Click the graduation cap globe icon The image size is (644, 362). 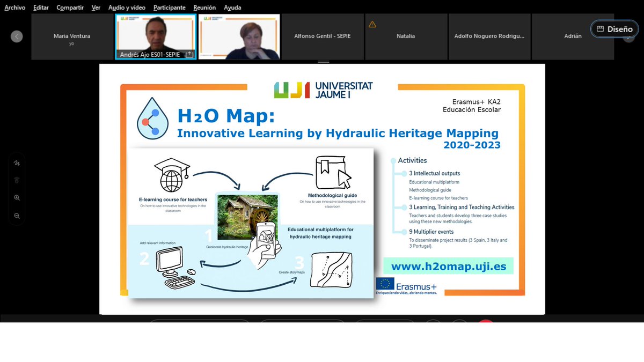(172, 175)
